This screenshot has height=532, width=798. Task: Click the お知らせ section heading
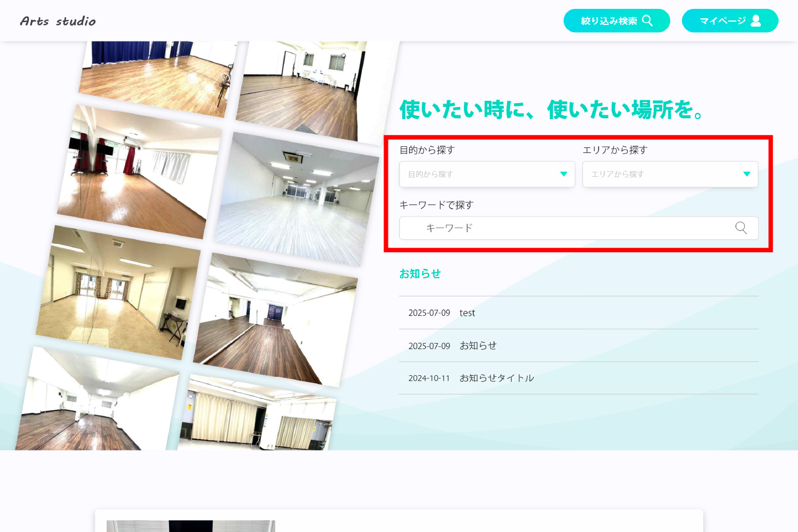pyautogui.click(x=420, y=274)
